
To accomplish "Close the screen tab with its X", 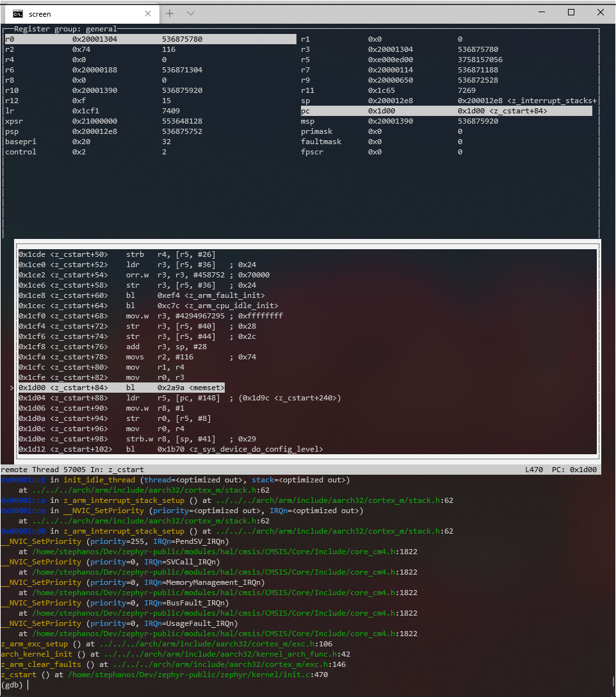I will pyautogui.click(x=148, y=13).
